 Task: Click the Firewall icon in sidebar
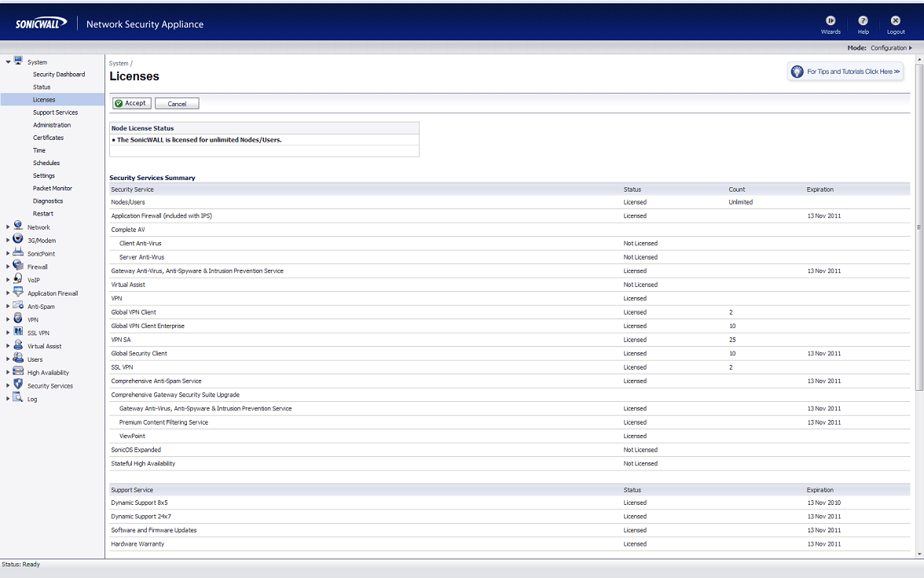point(18,266)
